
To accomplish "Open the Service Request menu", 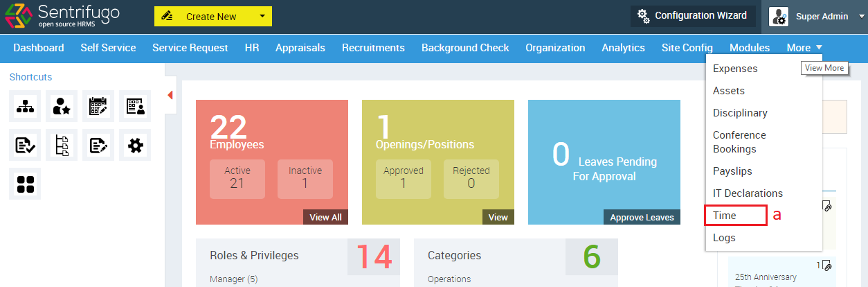I will tap(190, 48).
